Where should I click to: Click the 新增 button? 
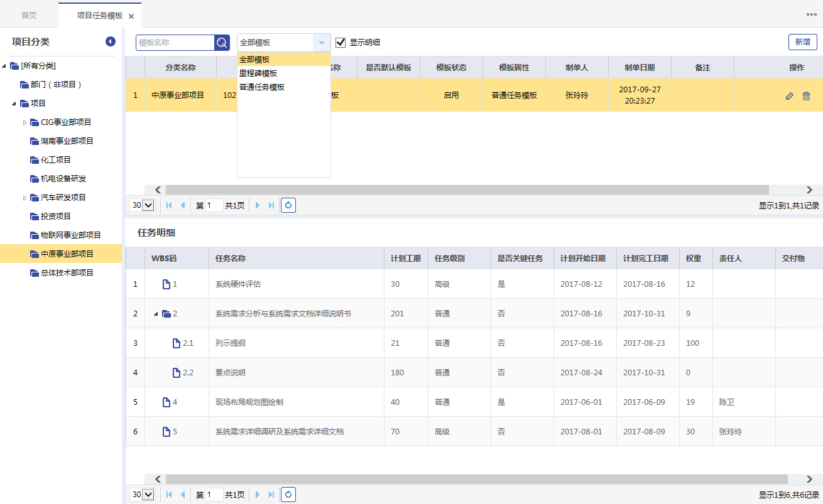pos(802,42)
